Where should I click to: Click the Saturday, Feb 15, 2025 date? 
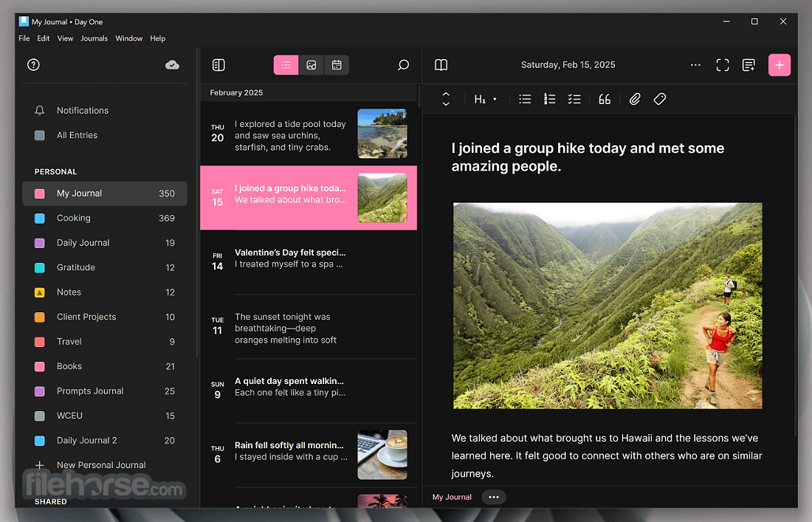pyautogui.click(x=568, y=65)
